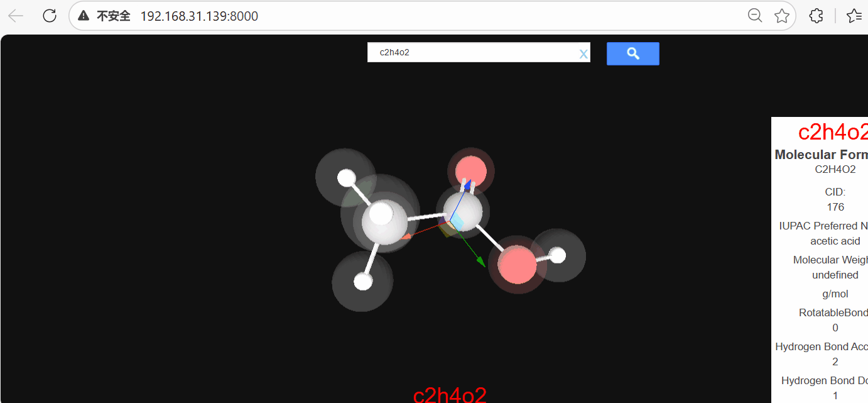
Task: Click the 'undefined' molecular weight value
Action: (x=835, y=275)
